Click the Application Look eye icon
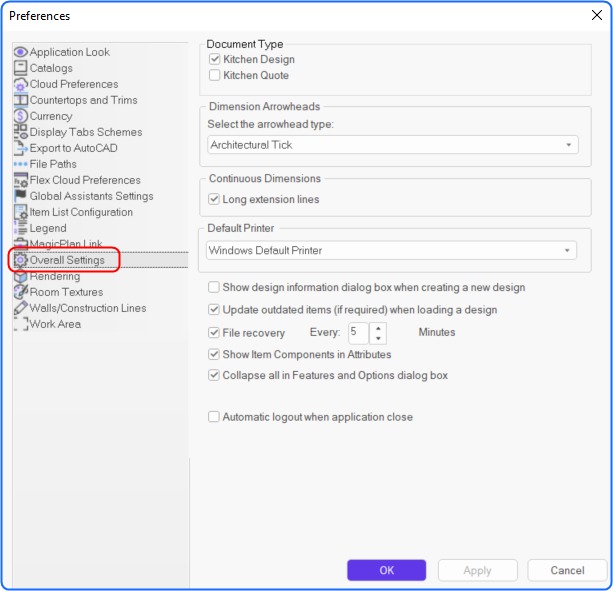Viewport: 613px width, 591px height. tap(20, 52)
